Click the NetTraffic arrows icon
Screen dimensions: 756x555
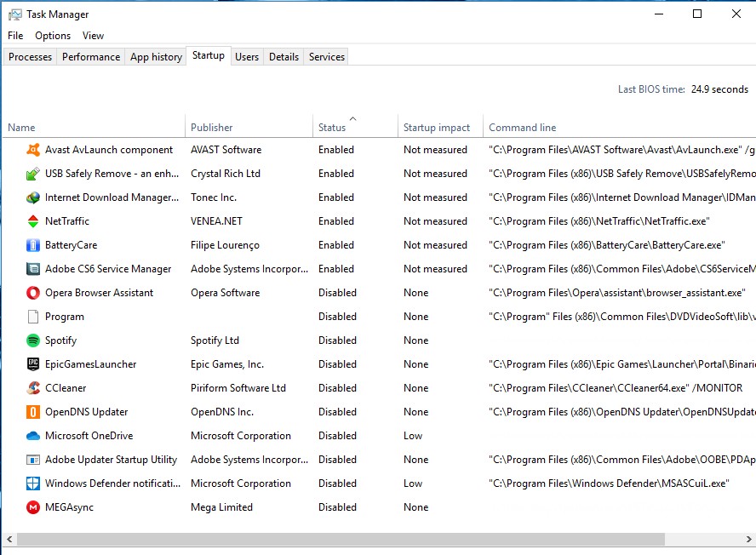tap(33, 221)
